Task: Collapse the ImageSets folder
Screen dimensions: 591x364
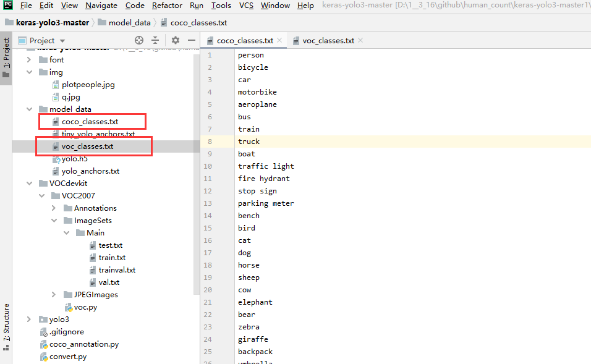Action: tap(54, 221)
